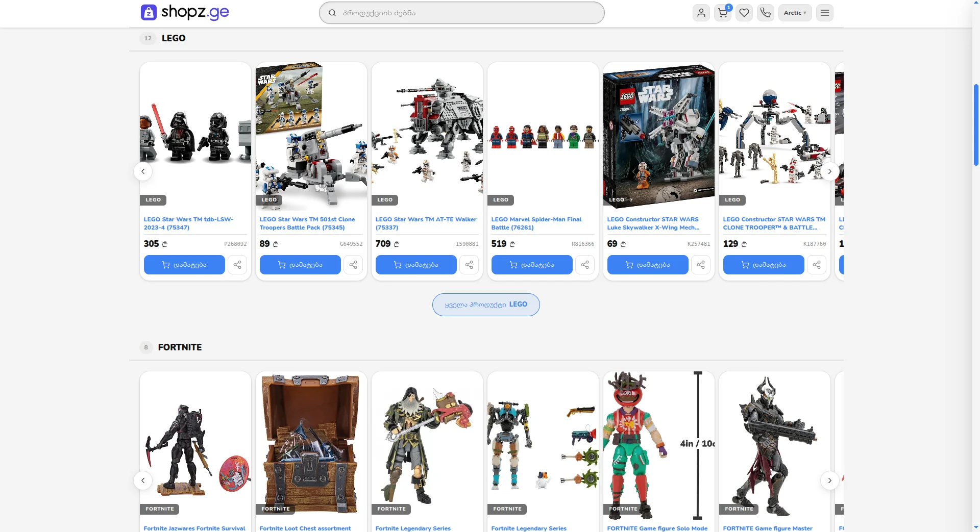Go to next FORTNITE carousel items

(830, 480)
